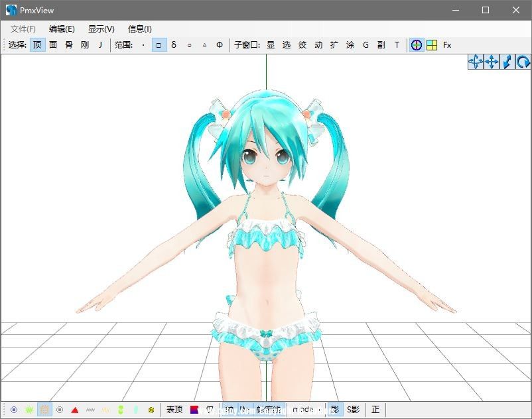The height and width of the screenshot is (419, 532).
Task: Toggle vertex selection mode 顶
Action: 37,45
